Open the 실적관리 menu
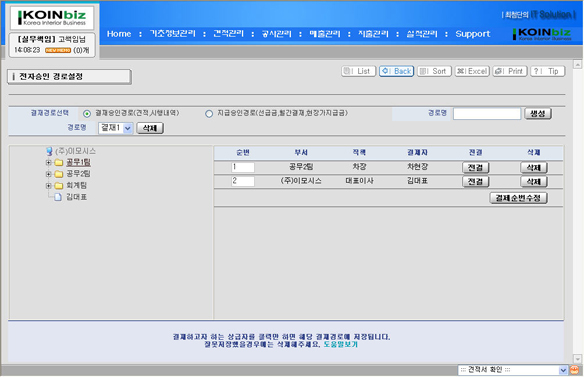584x377 pixels. (422, 34)
